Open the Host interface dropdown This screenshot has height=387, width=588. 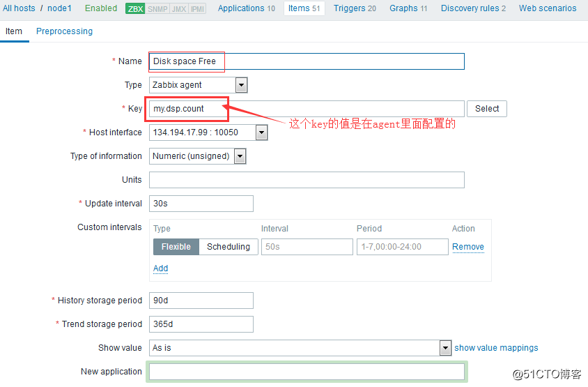(208, 132)
